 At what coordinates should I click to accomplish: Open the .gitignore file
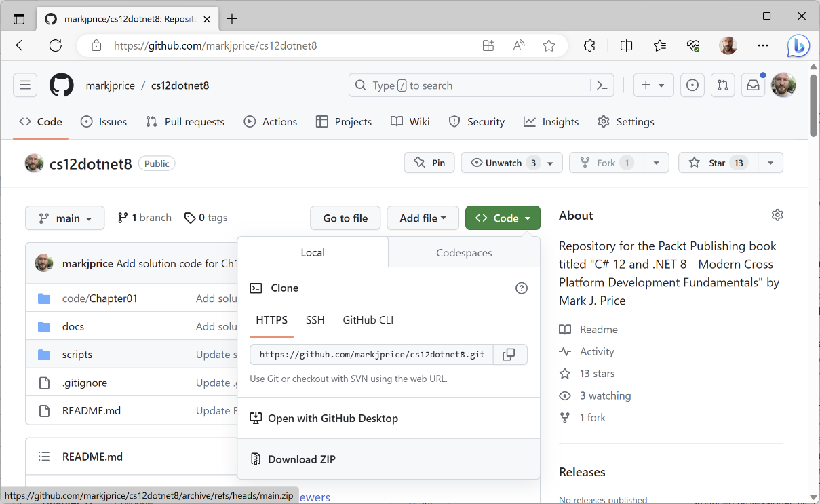coord(85,383)
